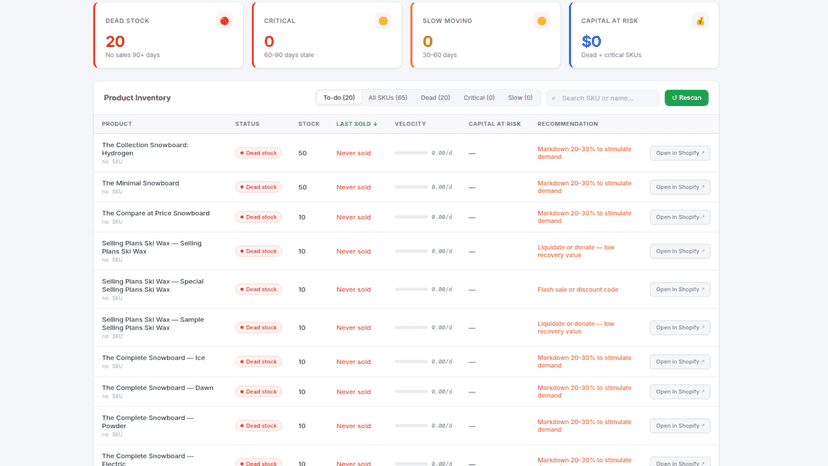This screenshot has height=466, width=828.
Task: Click velocity bar for Complete Snowboard — Dawn
Action: pos(411,392)
